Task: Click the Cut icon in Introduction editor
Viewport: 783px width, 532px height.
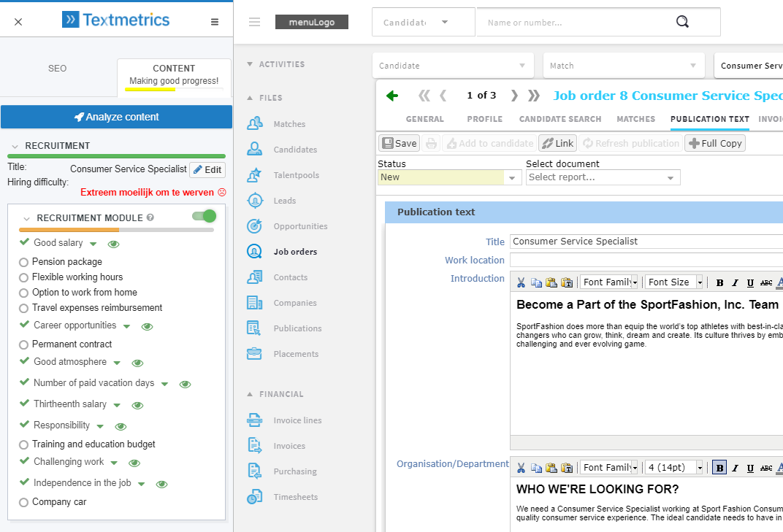Action: point(521,282)
